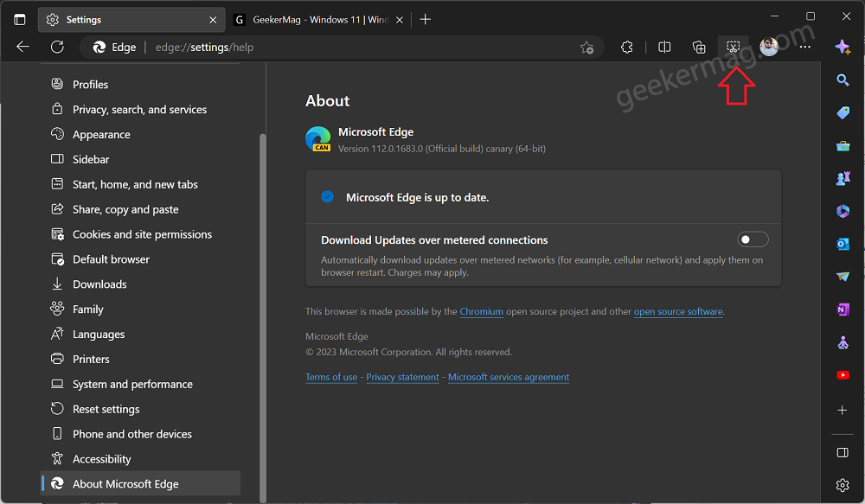Viewport: 865px width, 504px height.
Task: Open Collections from the toolbar
Action: point(698,48)
